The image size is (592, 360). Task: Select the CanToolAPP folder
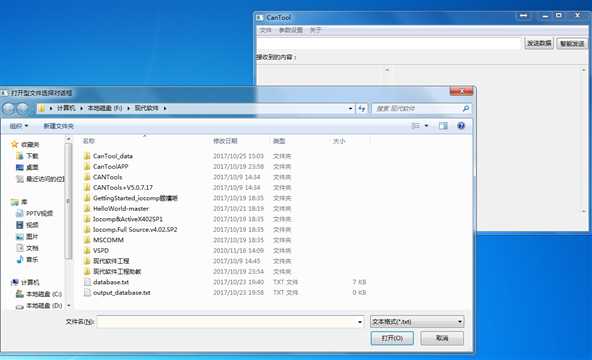[110, 166]
